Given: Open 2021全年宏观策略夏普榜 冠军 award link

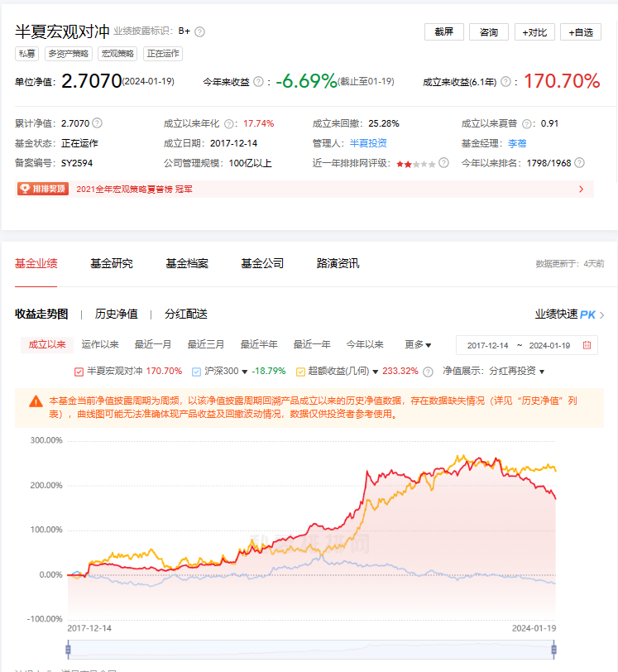Looking at the screenshot, I should (134, 189).
